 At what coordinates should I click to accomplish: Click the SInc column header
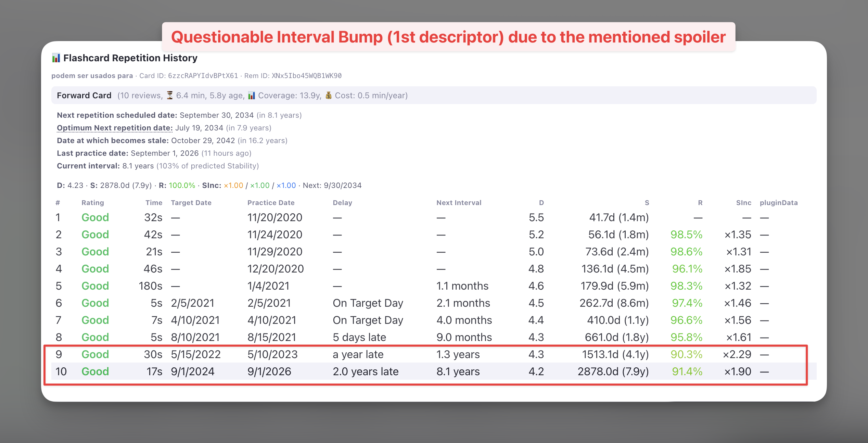point(744,203)
